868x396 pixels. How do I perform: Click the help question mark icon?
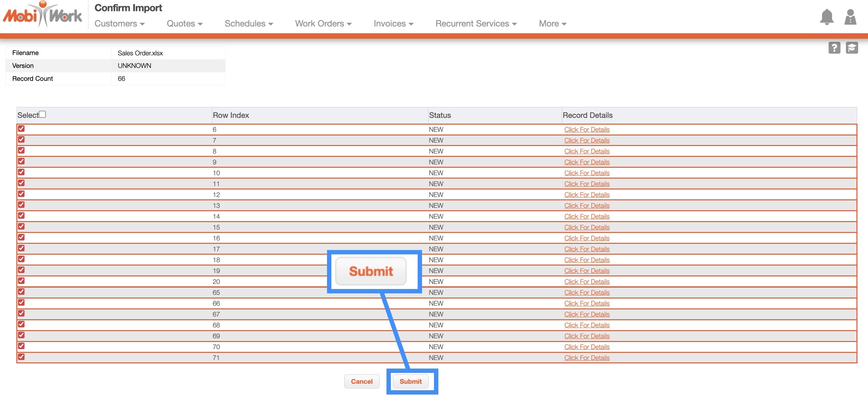pos(834,48)
